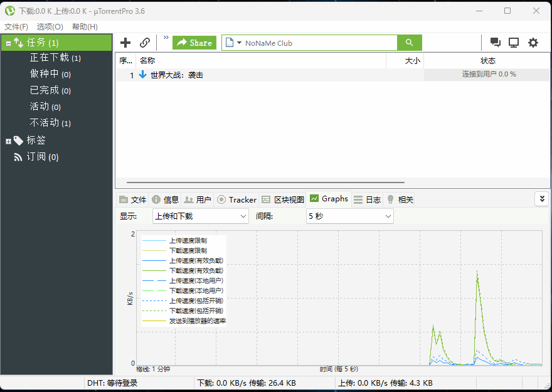The height and width of the screenshot is (392, 552).
Task: Switch to the Tracker tab
Action: [236, 199]
